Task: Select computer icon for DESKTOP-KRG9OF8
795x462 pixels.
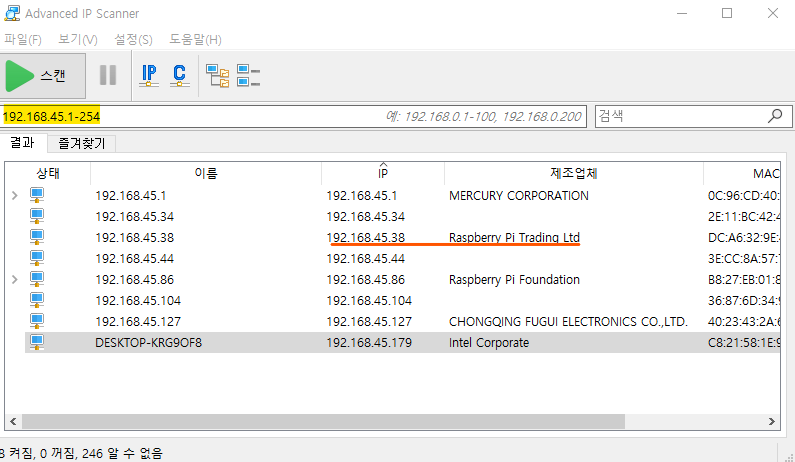Action: (37, 342)
